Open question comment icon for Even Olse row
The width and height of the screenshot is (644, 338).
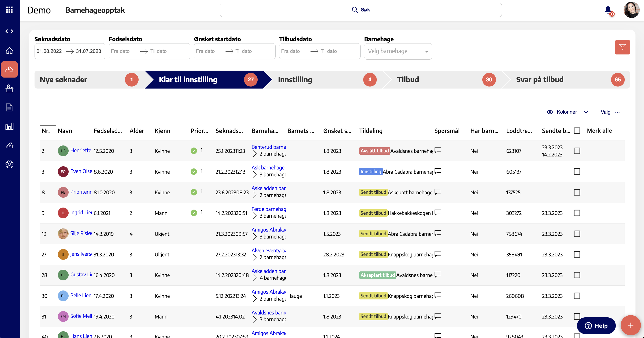click(438, 171)
